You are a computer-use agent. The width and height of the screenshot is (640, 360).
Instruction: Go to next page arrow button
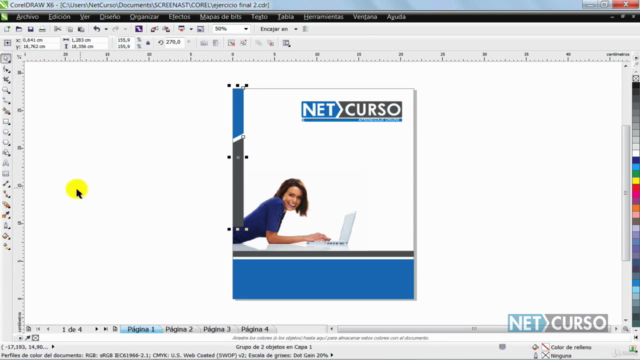click(x=96, y=329)
